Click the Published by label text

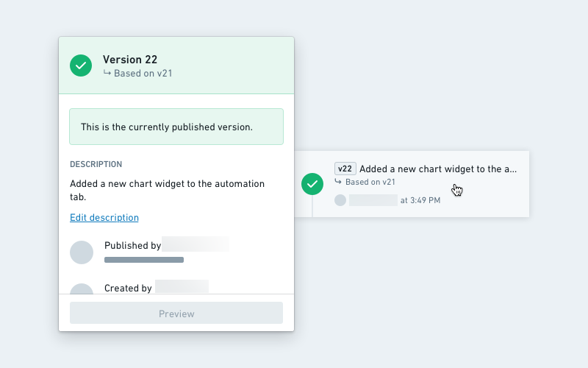[132, 246]
